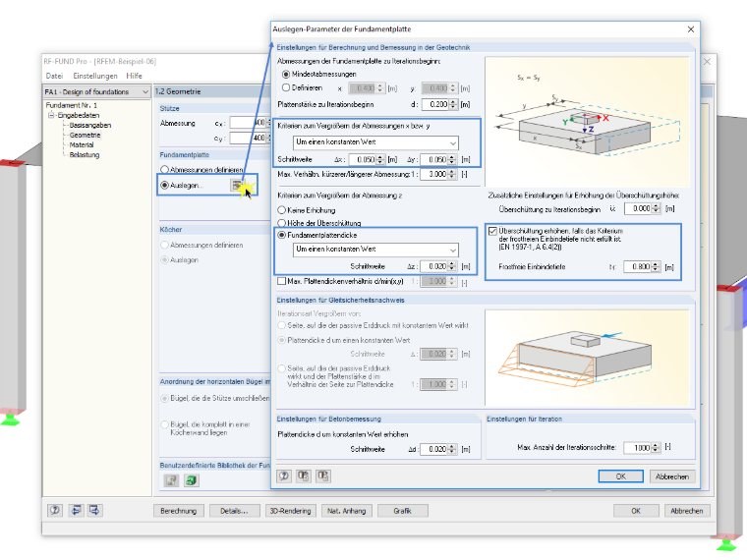
Task: Select Basisangaben in tree
Action: [90, 125]
